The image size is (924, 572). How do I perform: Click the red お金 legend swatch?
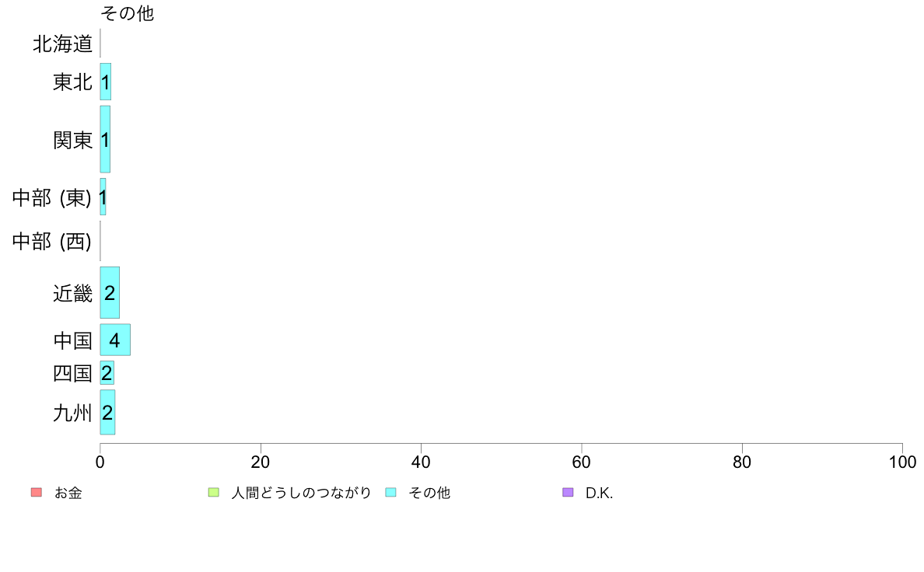click(37, 492)
